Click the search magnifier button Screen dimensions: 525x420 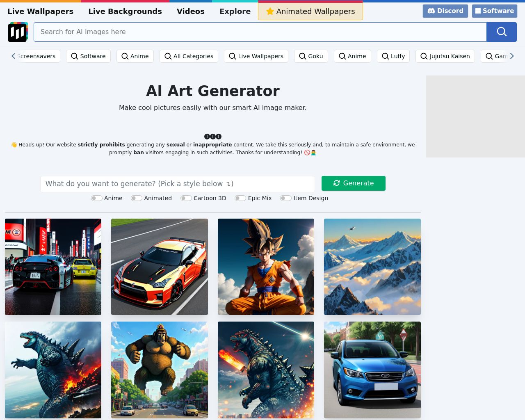[x=502, y=32]
